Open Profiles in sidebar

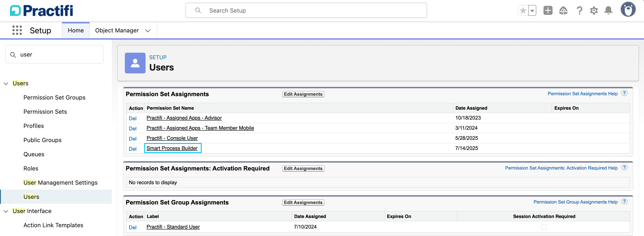pos(34,126)
